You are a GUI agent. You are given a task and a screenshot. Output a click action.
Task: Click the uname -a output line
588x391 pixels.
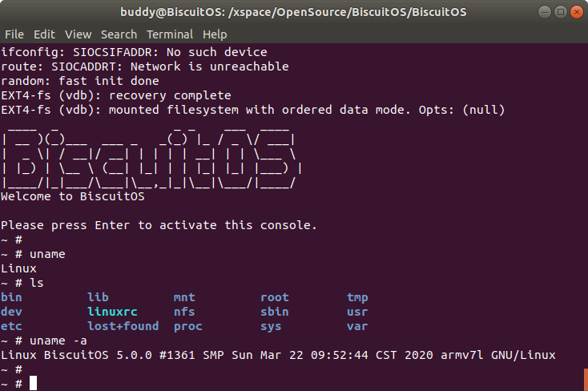tap(279, 355)
